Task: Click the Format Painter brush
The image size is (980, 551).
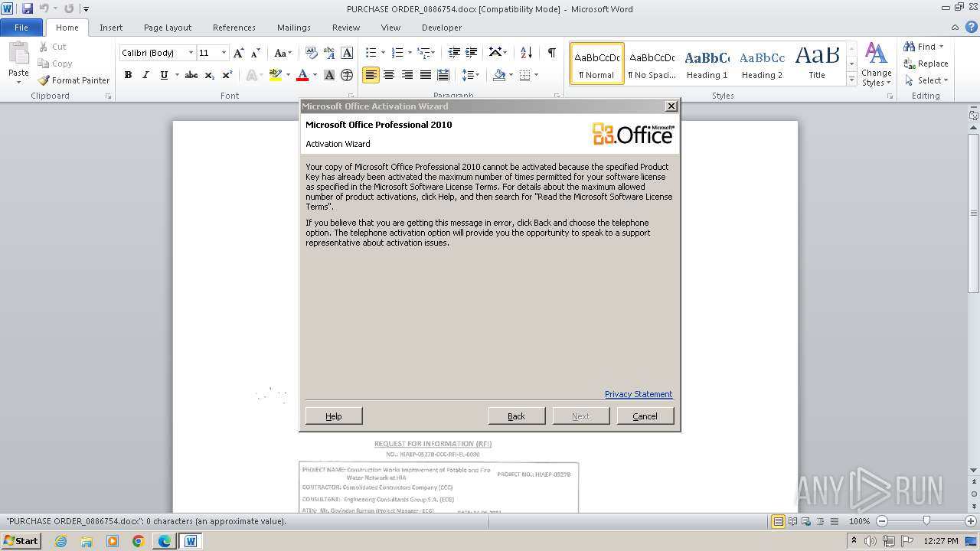Action: point(44,80)
